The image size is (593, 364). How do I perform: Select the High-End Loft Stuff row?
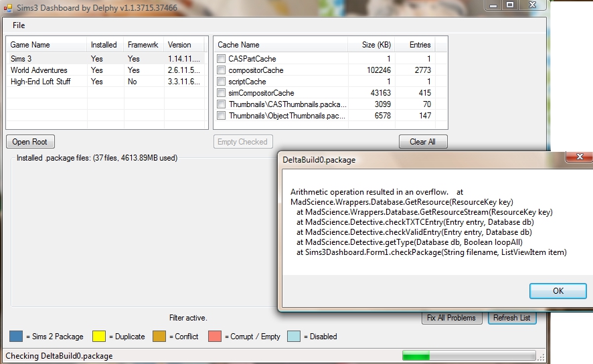coord(106,81)
